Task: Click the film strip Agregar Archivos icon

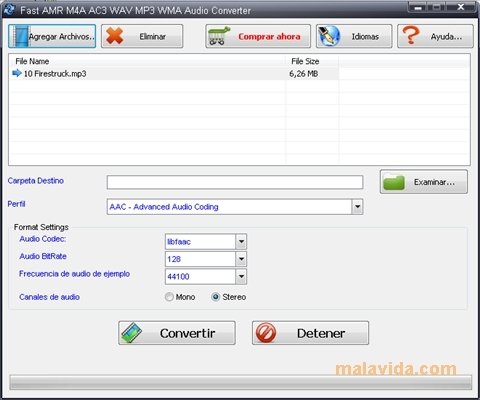Action: tap(21, 36)
